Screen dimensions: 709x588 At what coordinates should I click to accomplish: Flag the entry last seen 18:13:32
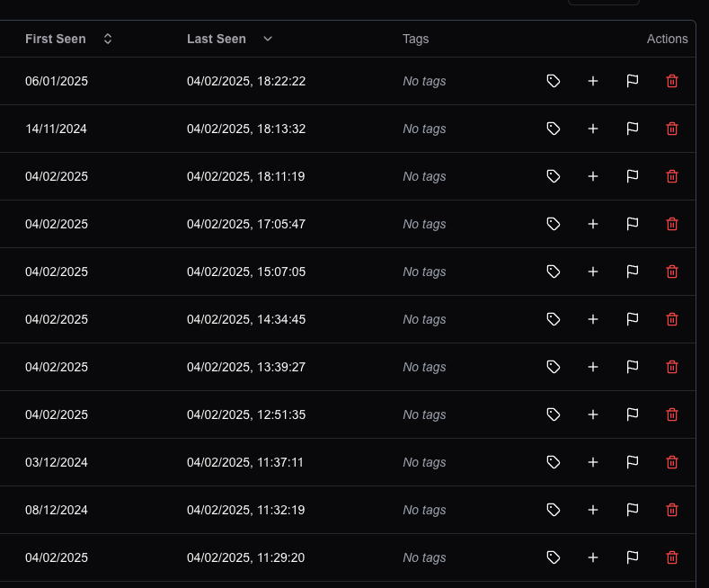point(633,129)
